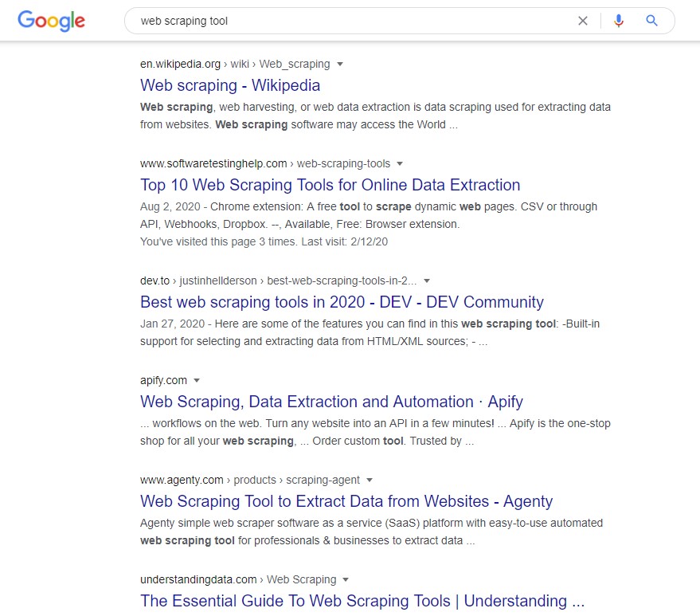The image size is (700, 616).
Task: Open 'Best web scraping tools in 2020 - DEV' result
Action: (x=342, y=302)
